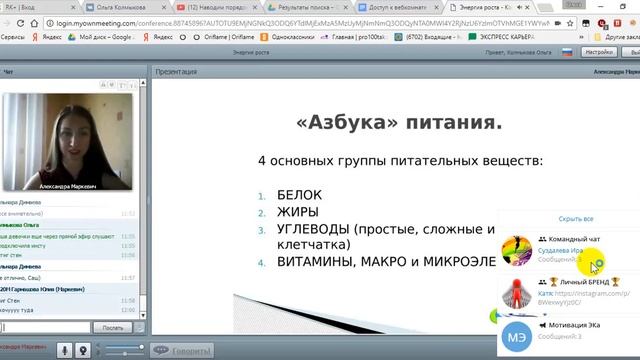The image size is (640, 360).
Task: Switch to Результаты поиска Google Drive tab
Action: 308,7
